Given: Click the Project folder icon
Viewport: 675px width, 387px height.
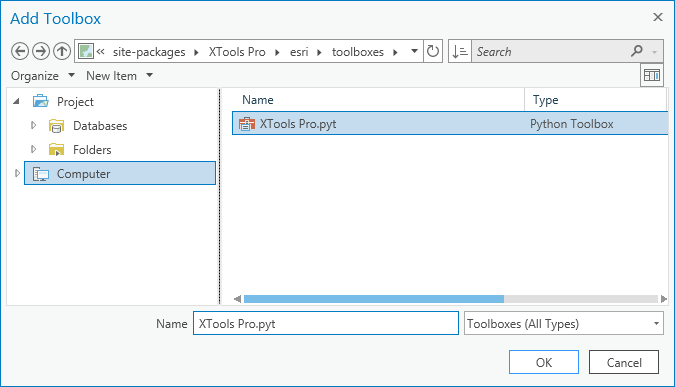Looking at the screenshot, I should coord(40,102).
